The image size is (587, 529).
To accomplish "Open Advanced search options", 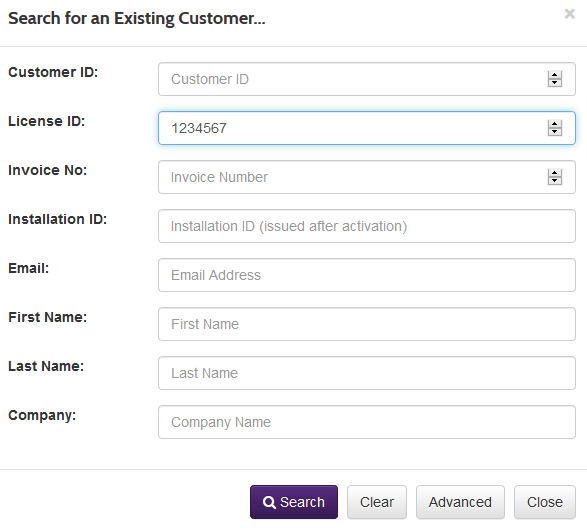I will (460, 502).
